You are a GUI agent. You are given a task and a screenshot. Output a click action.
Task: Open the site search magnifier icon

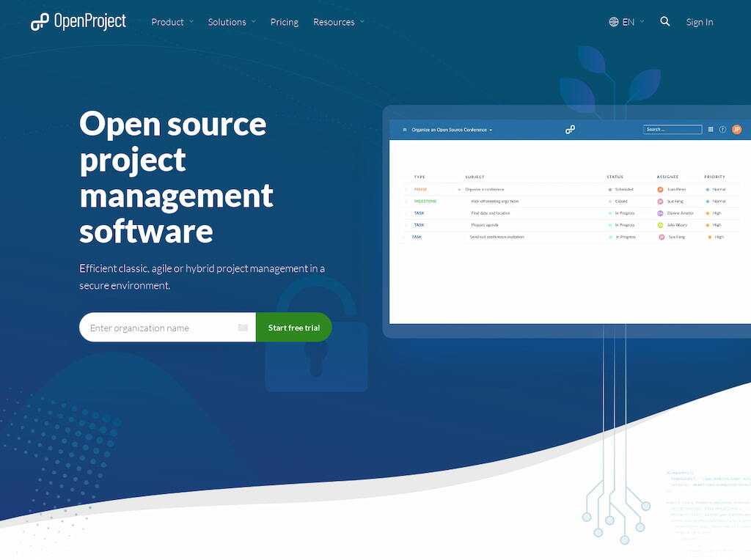(664, 21)
